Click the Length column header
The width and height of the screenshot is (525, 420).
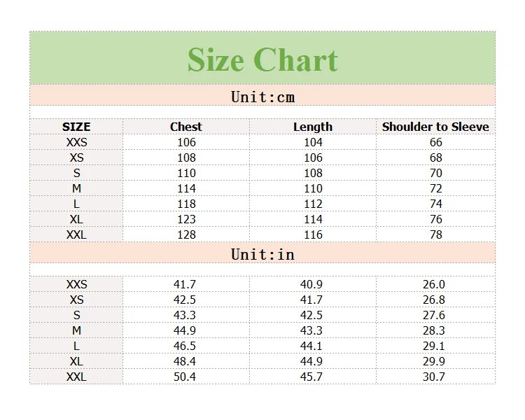(313, 127)
